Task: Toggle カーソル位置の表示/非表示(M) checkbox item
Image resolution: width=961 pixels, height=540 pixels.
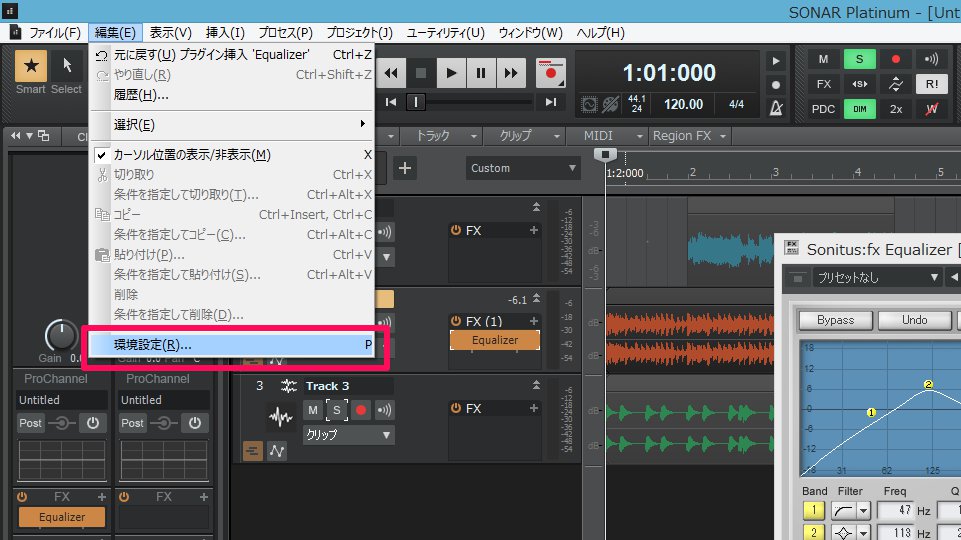Action: point(232,154)
